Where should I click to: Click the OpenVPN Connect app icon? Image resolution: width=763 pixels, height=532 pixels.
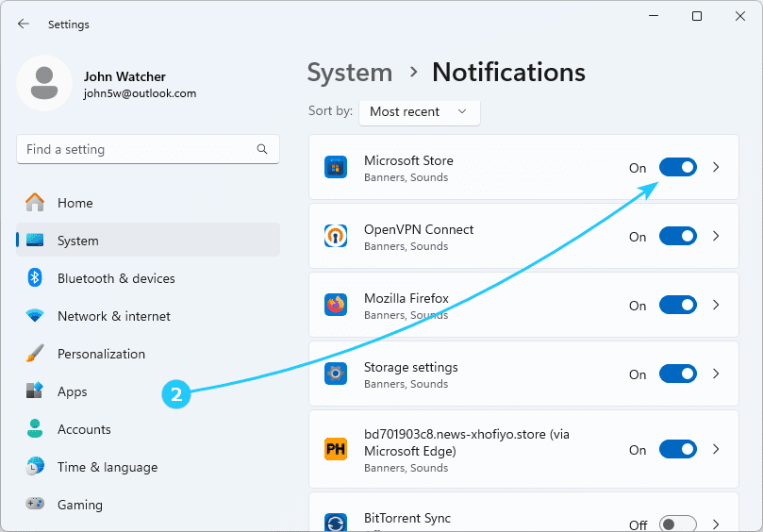click(x=336, y=236)
